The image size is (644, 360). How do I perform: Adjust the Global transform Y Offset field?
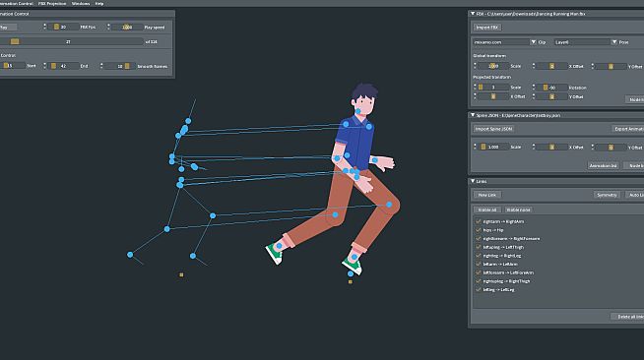611,66
